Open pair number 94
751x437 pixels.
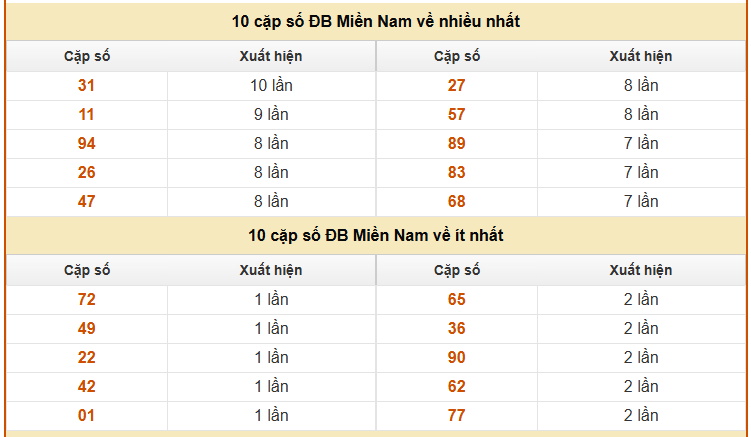click(86, 144)
